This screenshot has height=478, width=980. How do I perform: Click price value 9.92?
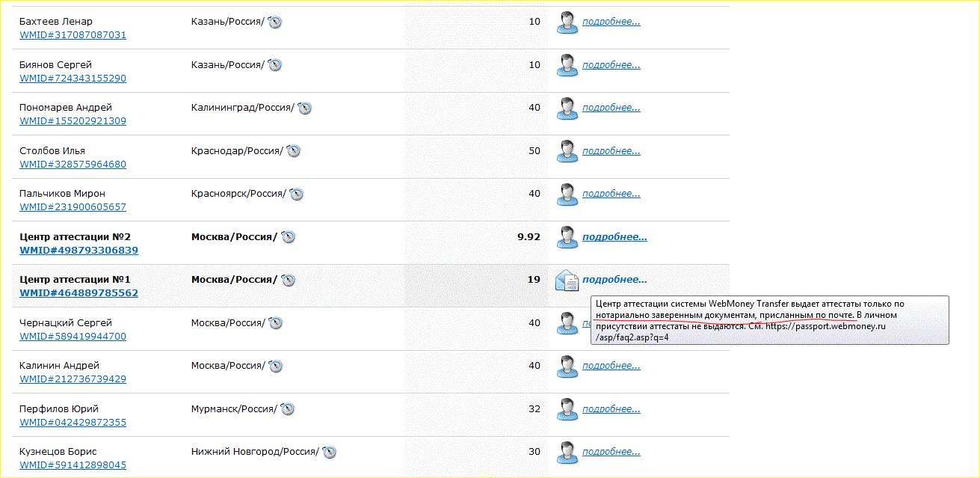[x=528, y=236]
